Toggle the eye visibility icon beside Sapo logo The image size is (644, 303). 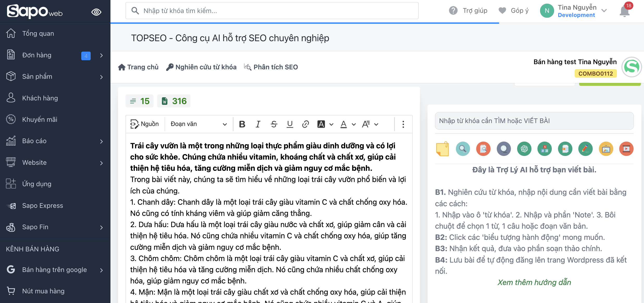coord(96,12)
